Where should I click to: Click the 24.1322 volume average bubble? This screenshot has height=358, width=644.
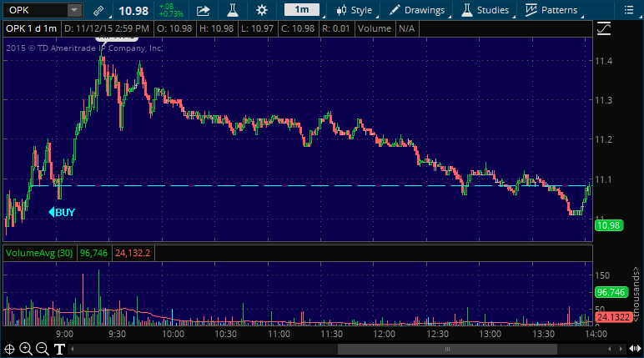pos(613,317)
